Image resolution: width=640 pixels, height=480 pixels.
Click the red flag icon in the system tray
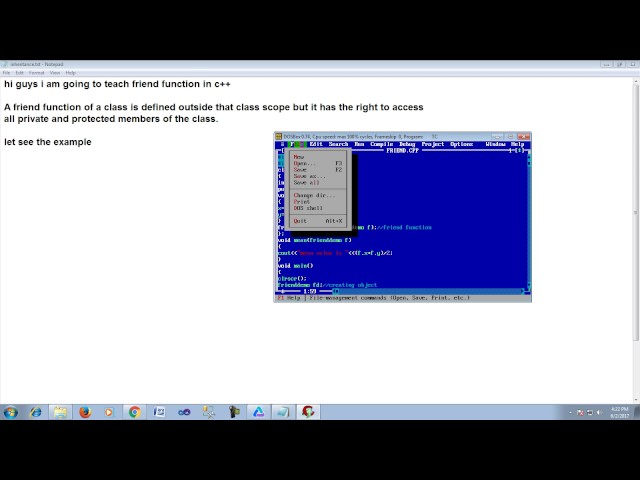click(580, 413)
